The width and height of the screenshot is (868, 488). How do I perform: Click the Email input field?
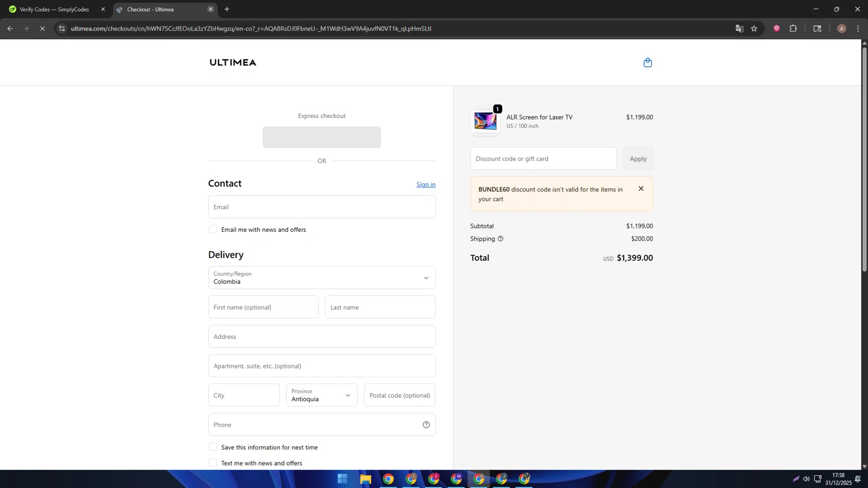[322, 207]
